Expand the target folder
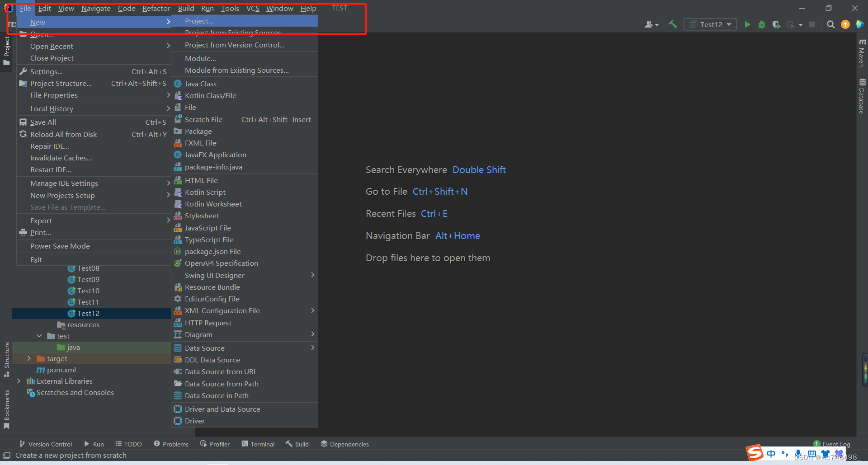 pos(29,358)
